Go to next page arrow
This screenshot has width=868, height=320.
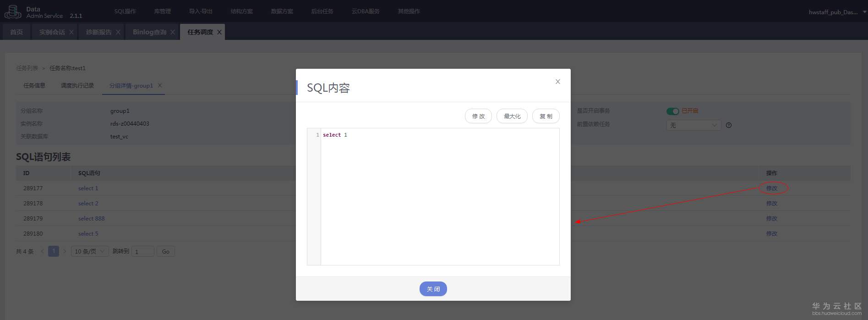pos(65,251)
